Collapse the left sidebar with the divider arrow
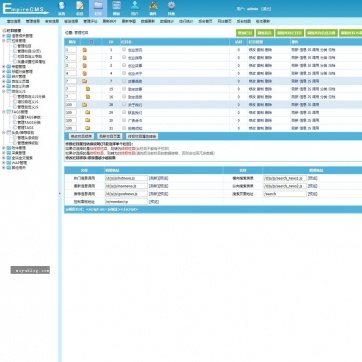This screenshot has width=362, height=362. tap(60, 193)
